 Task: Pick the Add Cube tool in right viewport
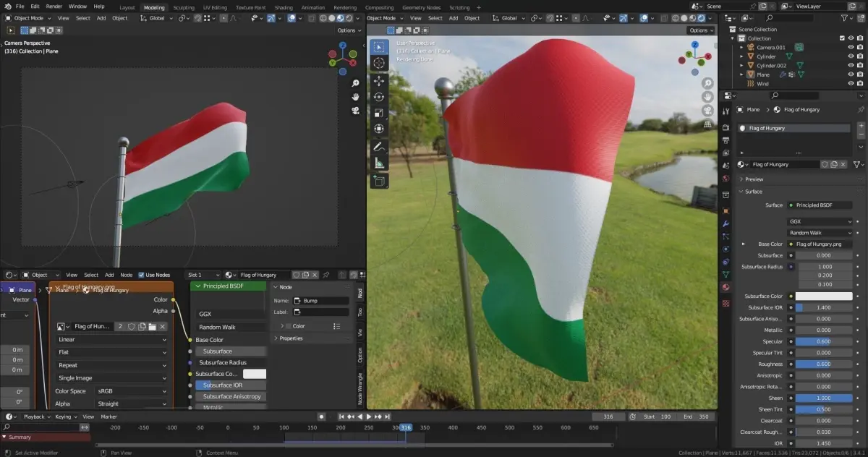pos(379,180)
